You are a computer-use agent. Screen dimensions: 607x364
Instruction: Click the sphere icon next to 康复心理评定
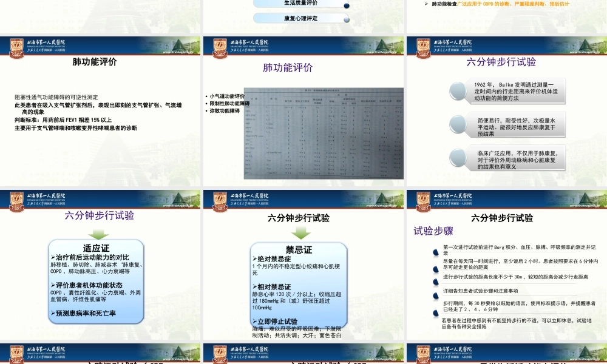[x=346, y=19]
